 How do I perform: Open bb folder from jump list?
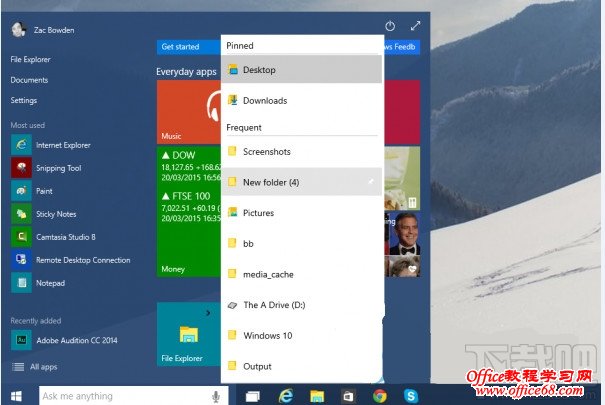coord(301,243)
